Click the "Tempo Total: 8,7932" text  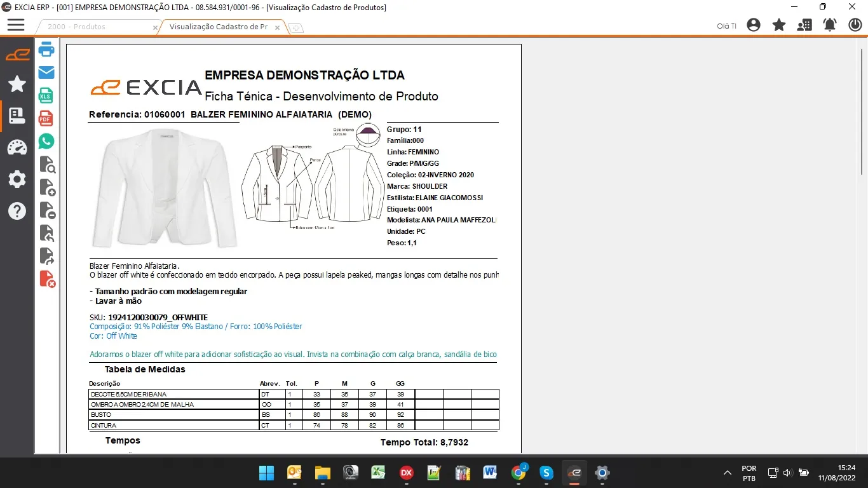click(x=424, y=442)
